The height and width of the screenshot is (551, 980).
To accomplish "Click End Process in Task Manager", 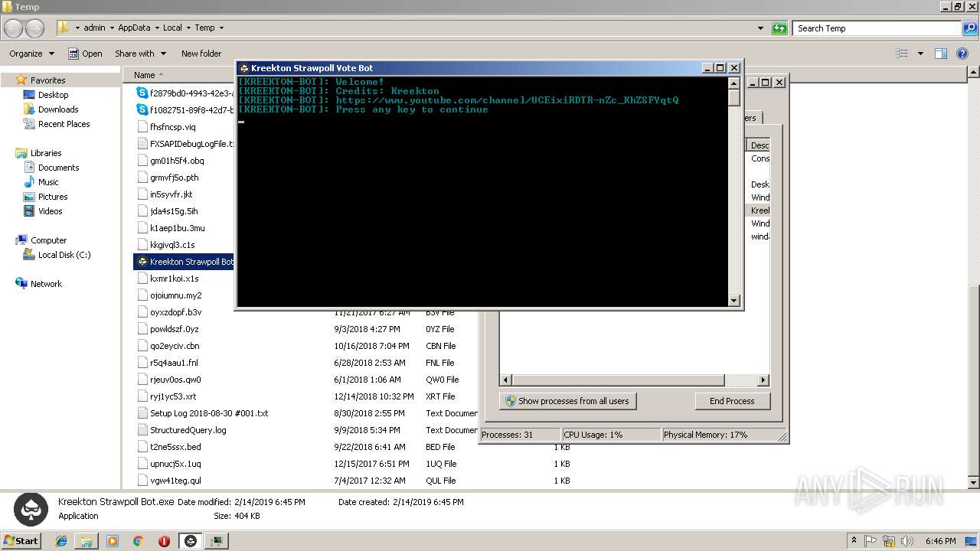I will pos(733,401).
